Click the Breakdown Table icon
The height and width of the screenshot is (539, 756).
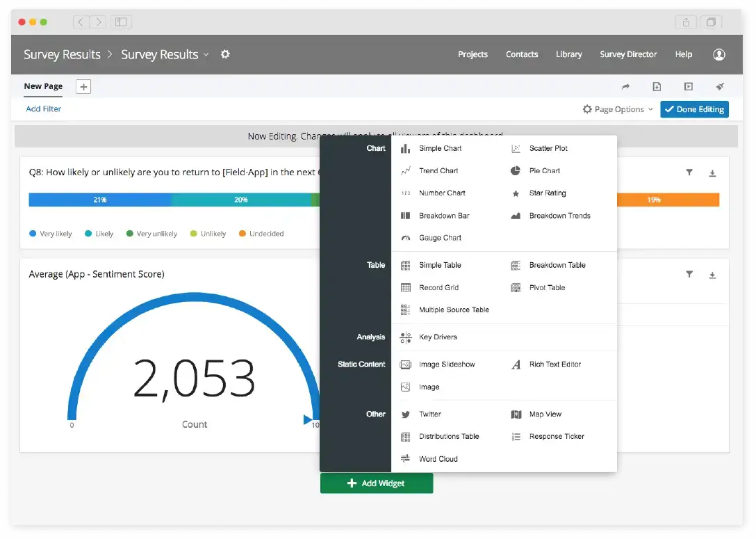point(516,266)
